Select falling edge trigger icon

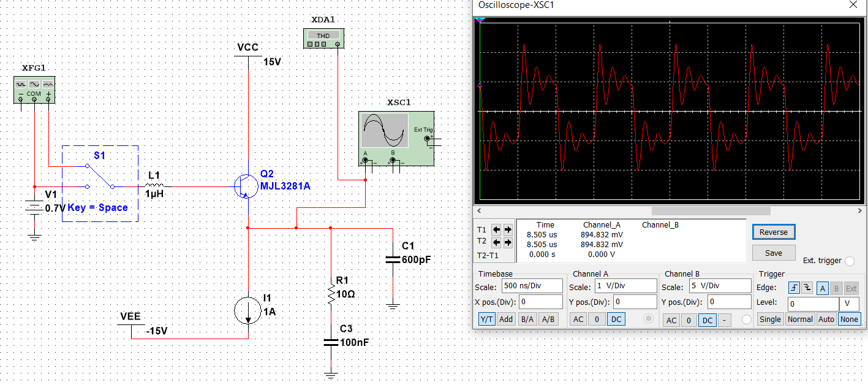pyautogui.click(x=807, y=288)
